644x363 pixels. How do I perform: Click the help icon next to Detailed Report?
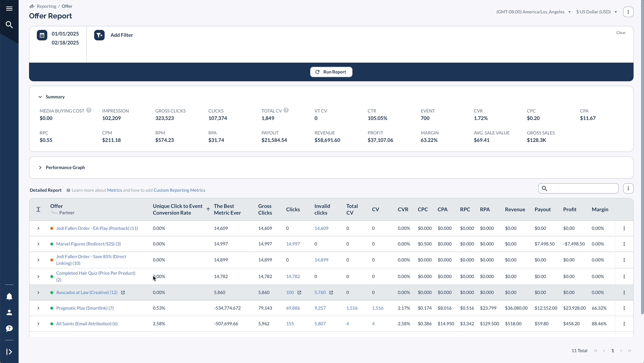68,190
